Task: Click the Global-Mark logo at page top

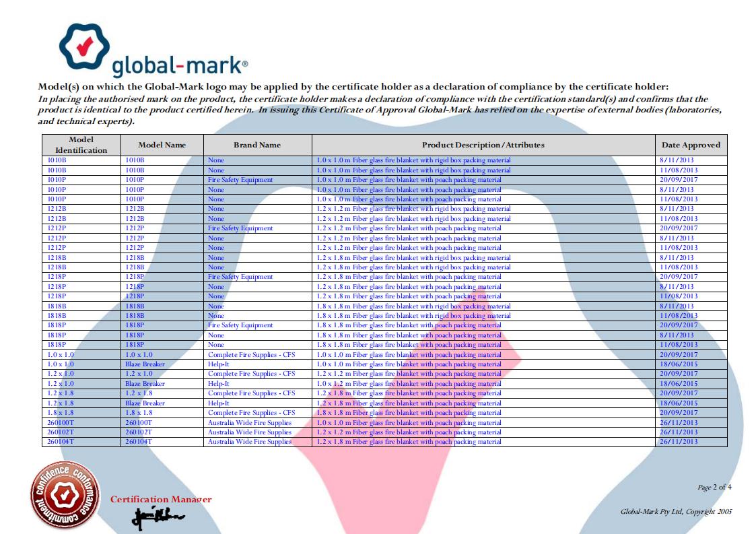Action: click(153, 51)
